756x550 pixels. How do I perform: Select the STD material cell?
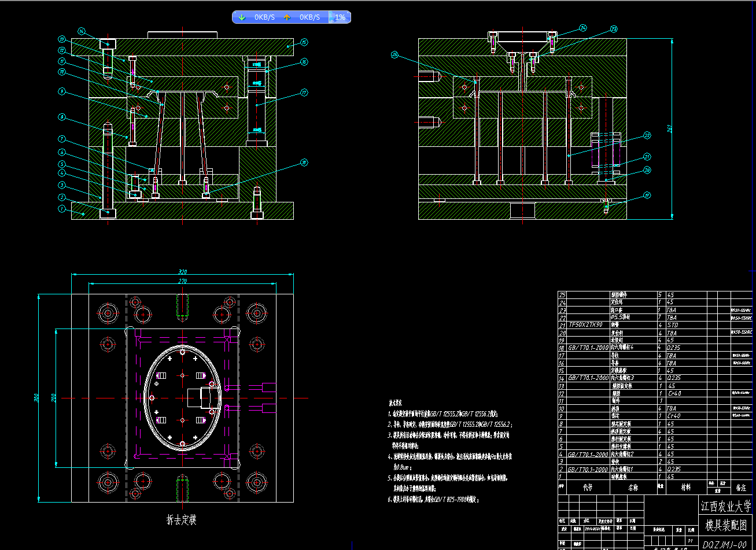(673, 325)
